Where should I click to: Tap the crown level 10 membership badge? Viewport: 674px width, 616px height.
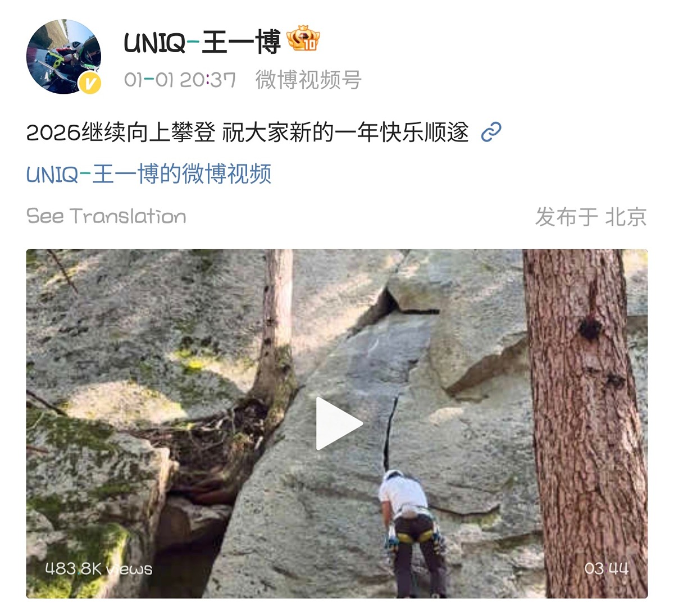coord(303,39)
